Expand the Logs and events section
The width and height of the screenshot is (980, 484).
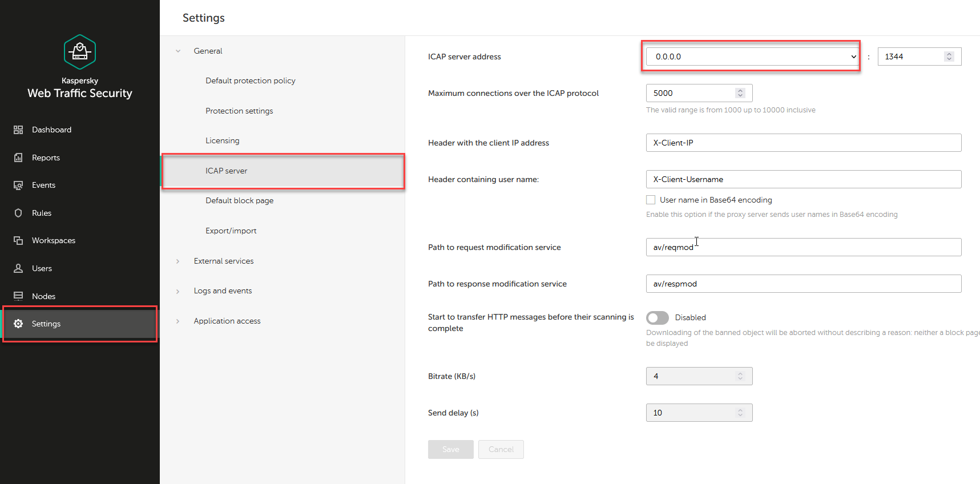point(178,291)
